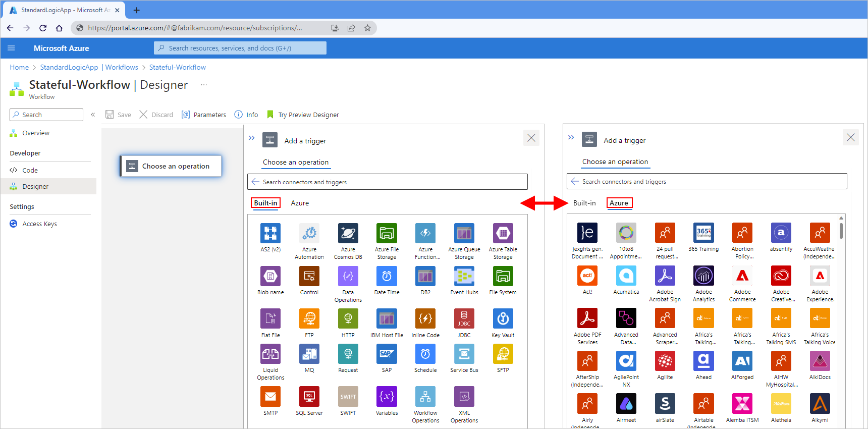Click the left Search connectors and triggers field
The height and width of the screenshot is (429, 868).
(388, 182)
